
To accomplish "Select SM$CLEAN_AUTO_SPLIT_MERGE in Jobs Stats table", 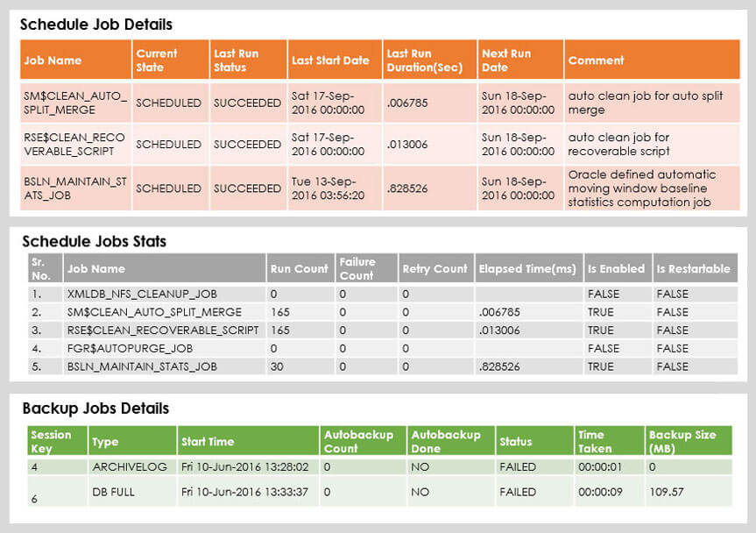I will coord(154,312).
